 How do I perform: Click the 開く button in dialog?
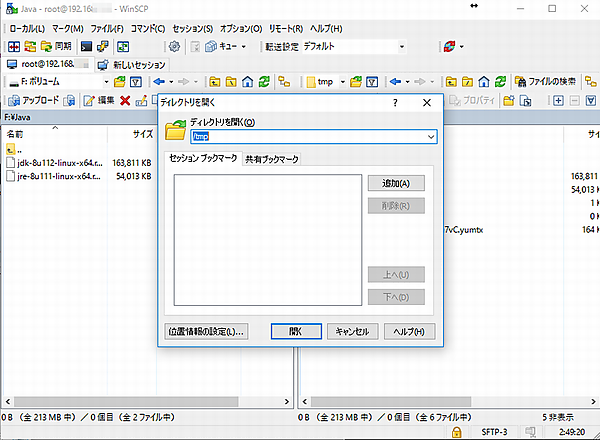tap(296, 331)
